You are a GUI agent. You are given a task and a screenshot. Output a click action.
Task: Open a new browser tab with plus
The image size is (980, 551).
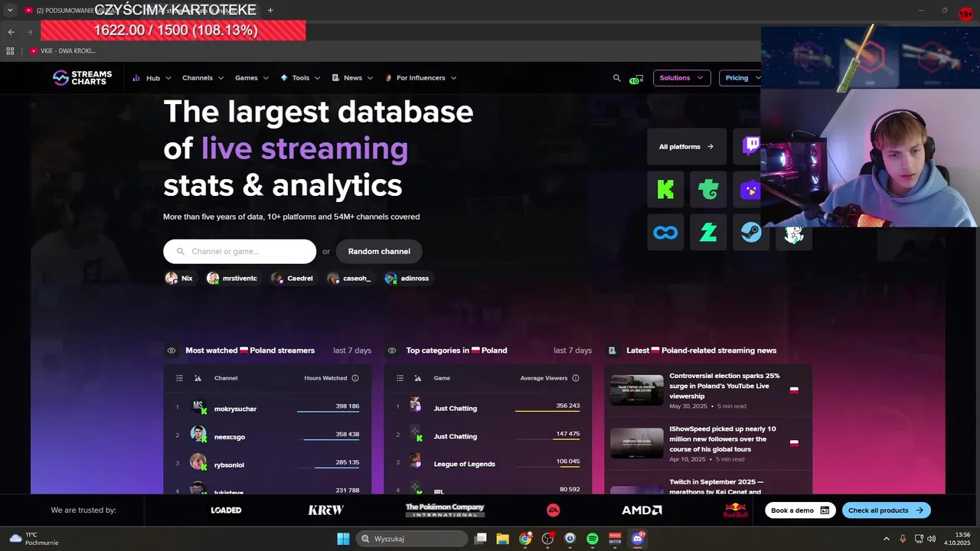pos(270,10)
